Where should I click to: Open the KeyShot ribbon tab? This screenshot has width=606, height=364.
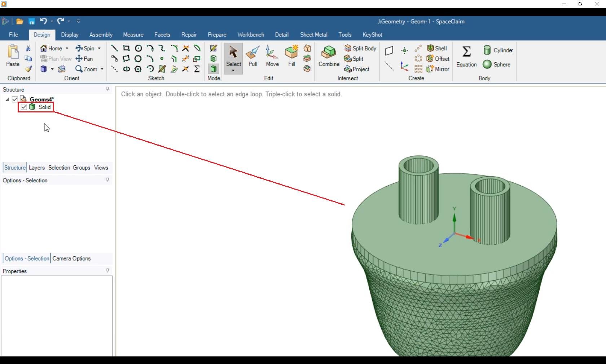pos(372,35)
